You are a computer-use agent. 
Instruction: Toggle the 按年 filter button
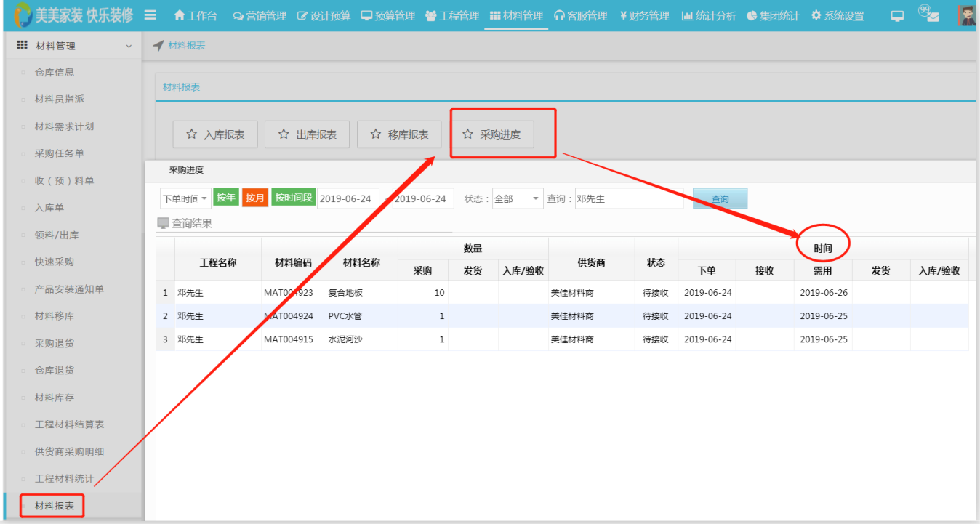[226, 198]
